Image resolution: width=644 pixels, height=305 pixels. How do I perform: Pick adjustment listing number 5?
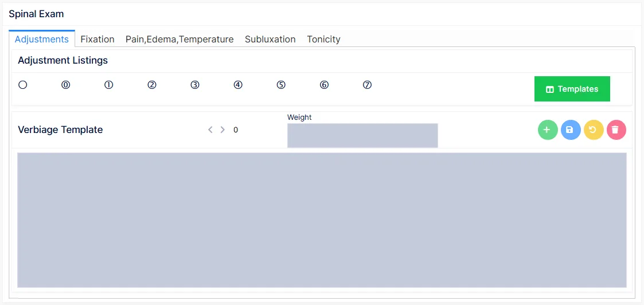[281, 85]
